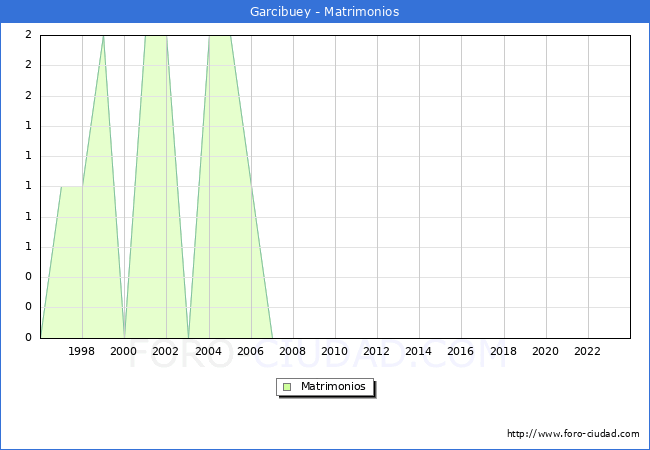The width and height of the screenshot is (650, 450).
Task: Click the 2000 x-axis label
Action: point(123,351)
